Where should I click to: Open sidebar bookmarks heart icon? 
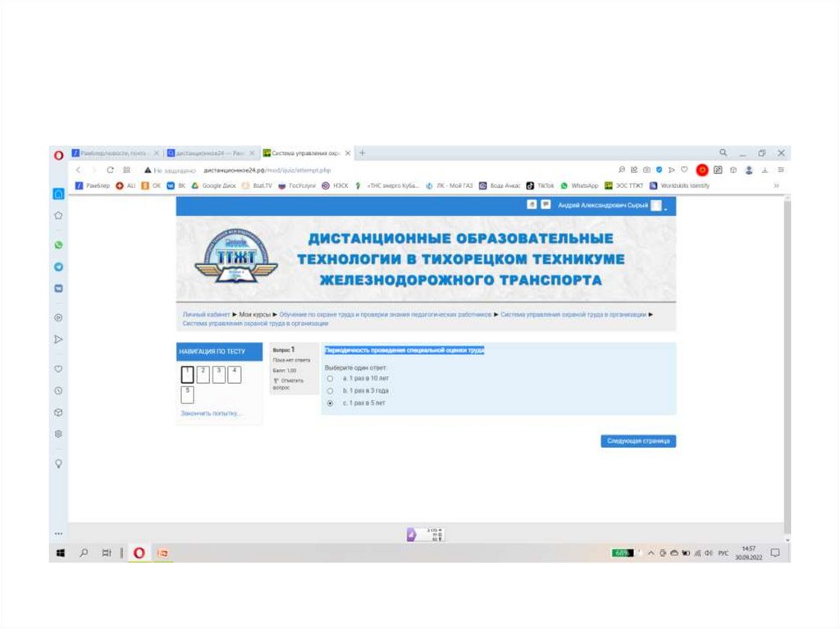(58, 368)
